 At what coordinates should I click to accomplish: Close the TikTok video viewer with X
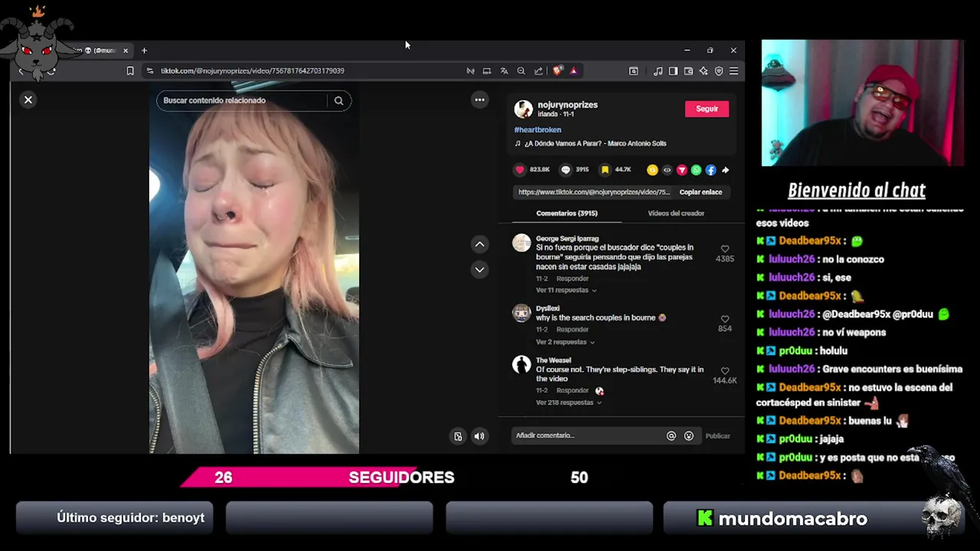click(28, 99)
